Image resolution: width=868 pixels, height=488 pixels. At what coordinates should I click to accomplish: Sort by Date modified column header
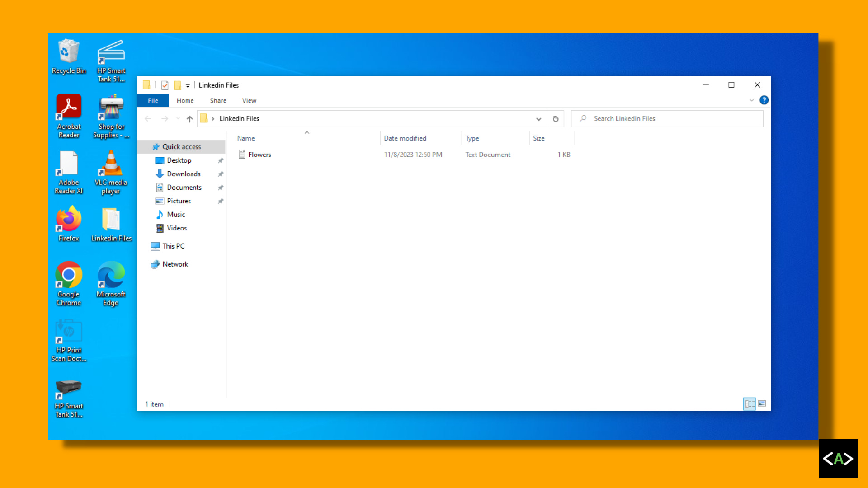click(x=405, y=138)
